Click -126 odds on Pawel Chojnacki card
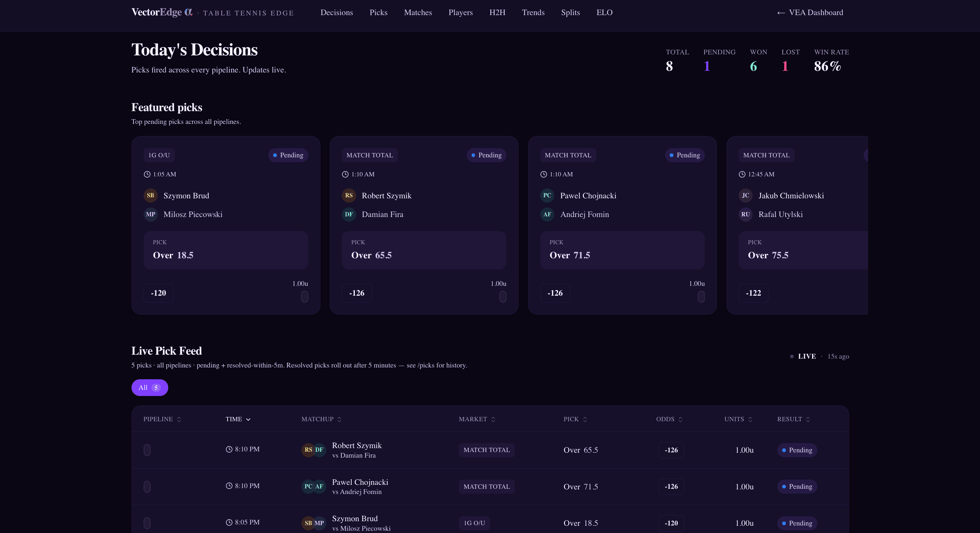This screenshot has width=980, height=533. tap(555, 293)
